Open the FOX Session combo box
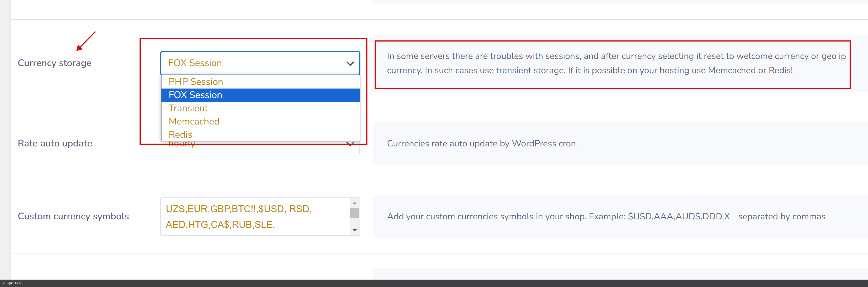868x287 pixels. coord(259,63)
